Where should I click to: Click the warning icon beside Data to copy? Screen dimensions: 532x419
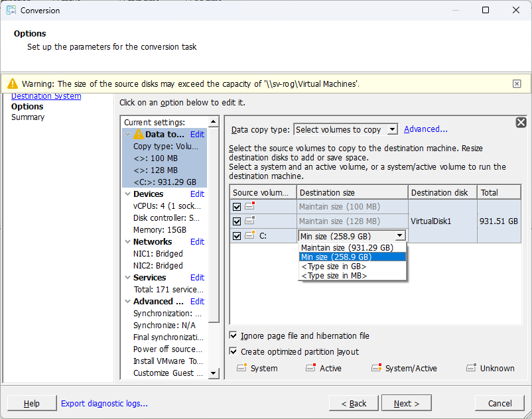point(139,134)
